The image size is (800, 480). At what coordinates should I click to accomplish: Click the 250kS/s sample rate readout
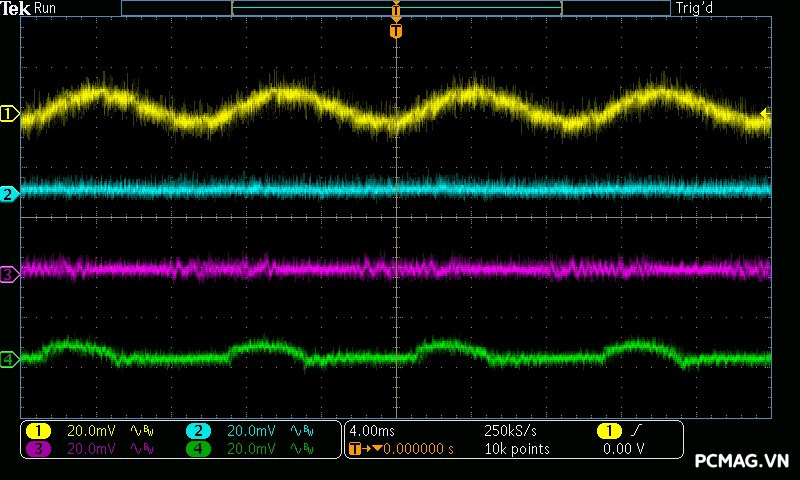[510, 431]
